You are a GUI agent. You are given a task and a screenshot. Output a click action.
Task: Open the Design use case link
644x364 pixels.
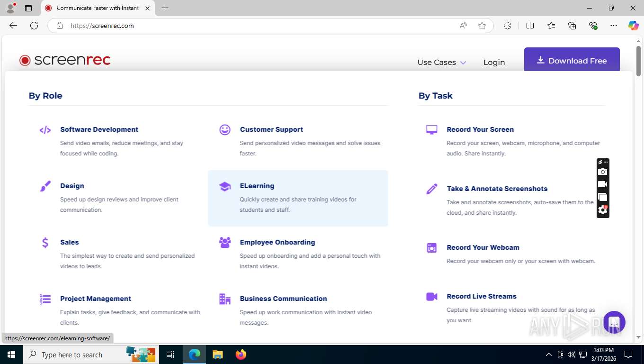point(72,186)
